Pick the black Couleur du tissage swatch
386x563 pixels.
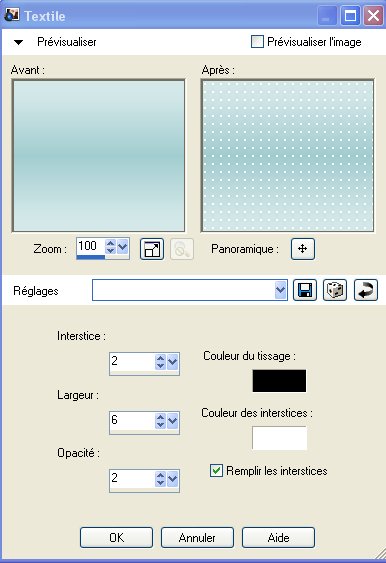pyautogui.click(x=279, y=381)
